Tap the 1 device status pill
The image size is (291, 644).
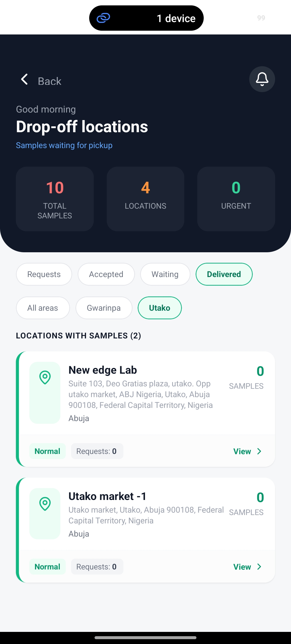[x=146, y=18]
